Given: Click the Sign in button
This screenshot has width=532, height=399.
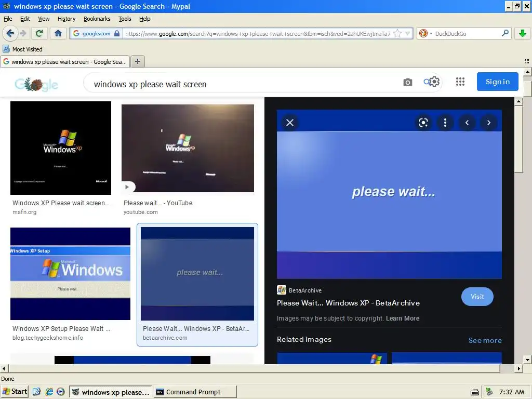Looking at the screenshot, I should pos(497,82).
